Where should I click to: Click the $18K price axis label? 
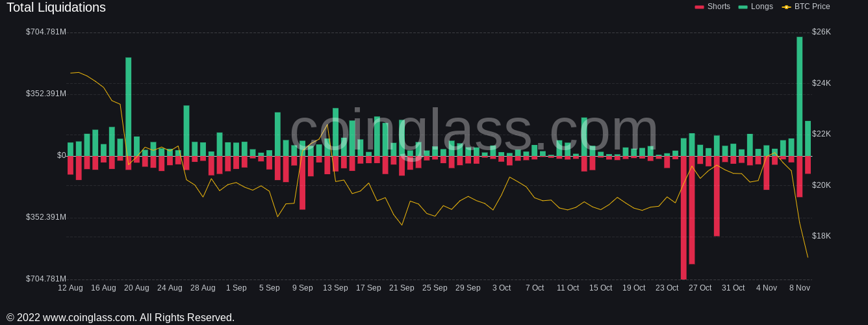[x=821, y=236]
